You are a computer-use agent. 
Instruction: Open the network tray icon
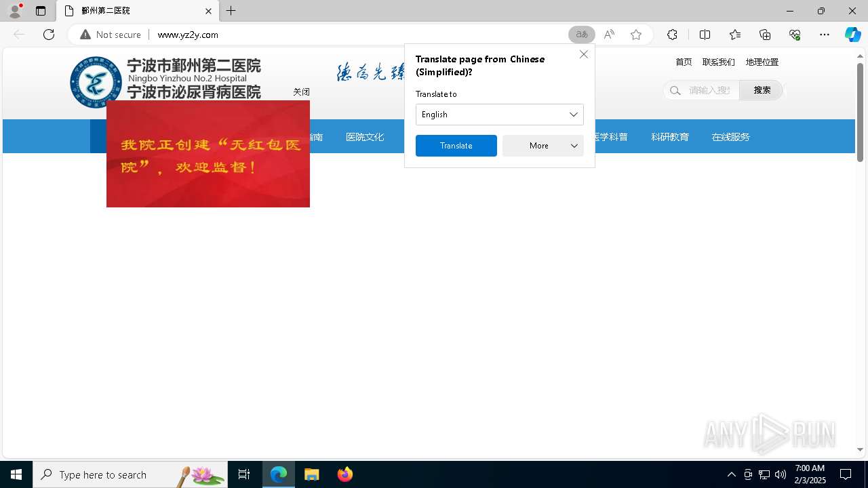pyautogui.click(x=764, y=474)
